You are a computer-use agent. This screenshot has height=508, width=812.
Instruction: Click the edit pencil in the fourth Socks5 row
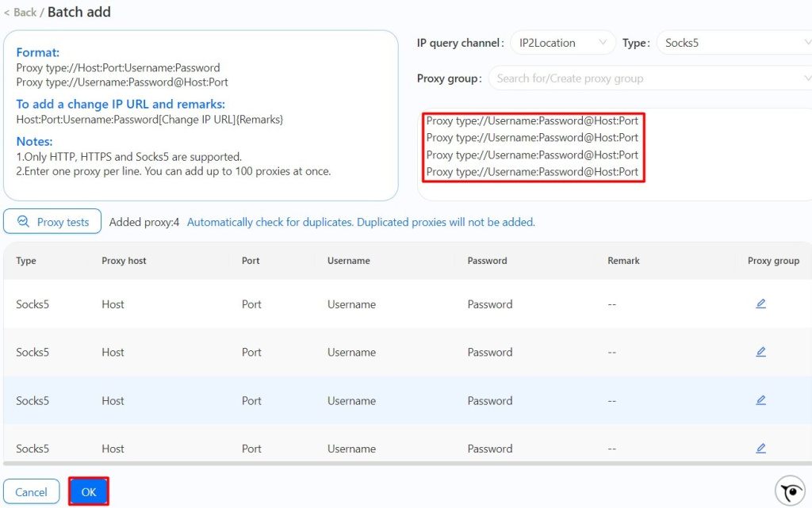tap(760, 448)
